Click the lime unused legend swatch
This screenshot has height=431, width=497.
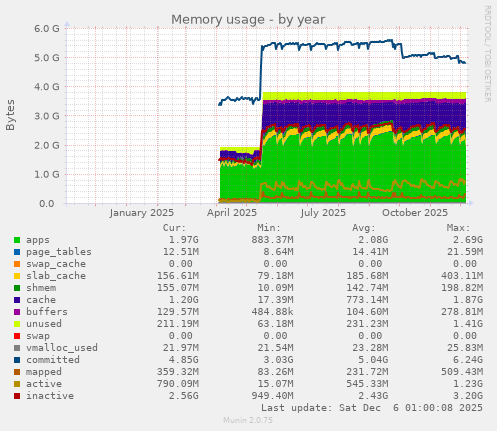(x=17, y=324)
